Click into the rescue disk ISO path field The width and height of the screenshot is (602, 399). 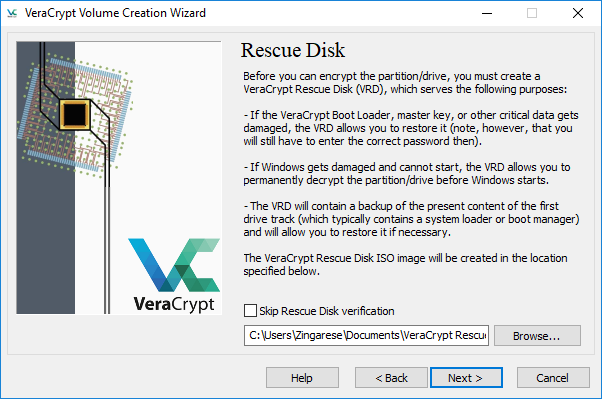[366, 336]
